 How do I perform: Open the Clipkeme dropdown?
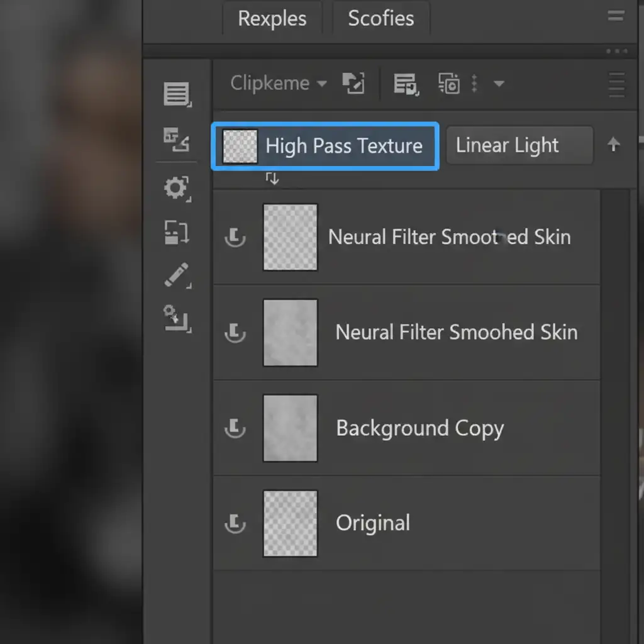[x=278, y=83]
